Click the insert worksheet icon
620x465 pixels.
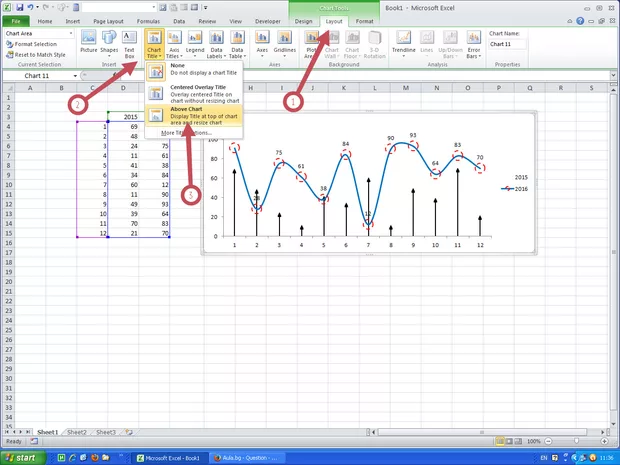tap(129, 432)
